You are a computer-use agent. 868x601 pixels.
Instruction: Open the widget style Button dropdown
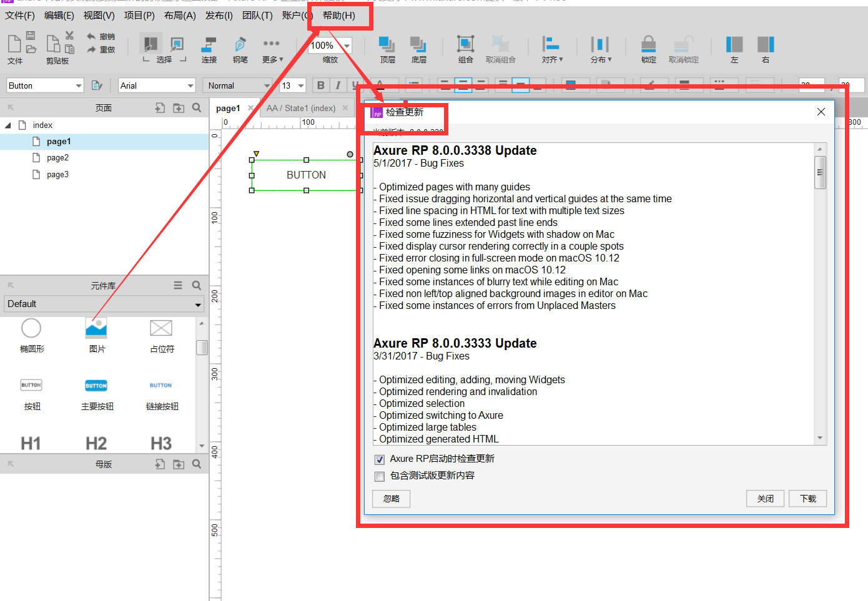click(45, 86)
